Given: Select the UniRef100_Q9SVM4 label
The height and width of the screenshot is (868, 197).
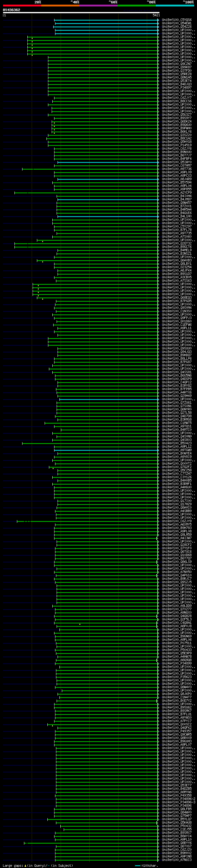Looking at the screenshot, I should point(176,308).
